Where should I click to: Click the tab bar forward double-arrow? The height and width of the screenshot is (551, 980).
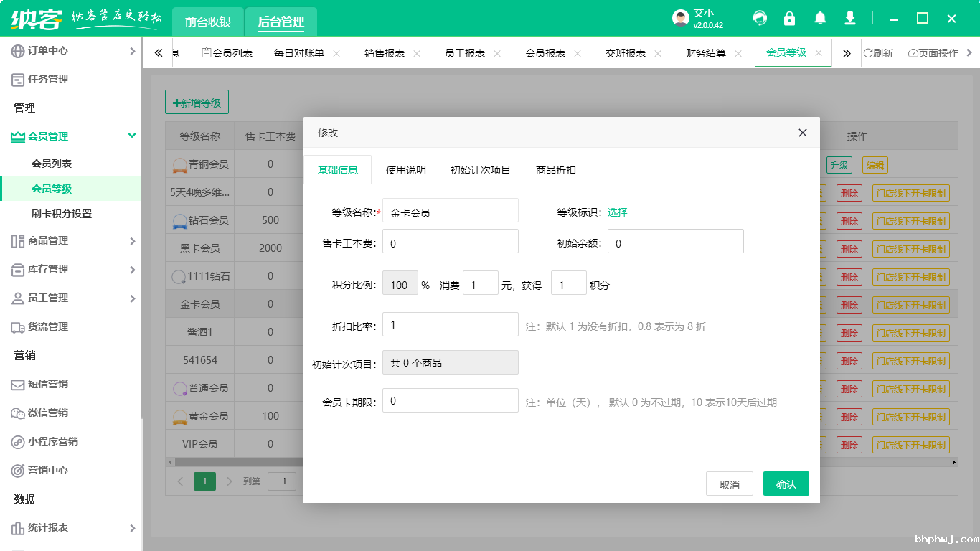point(847,53)
